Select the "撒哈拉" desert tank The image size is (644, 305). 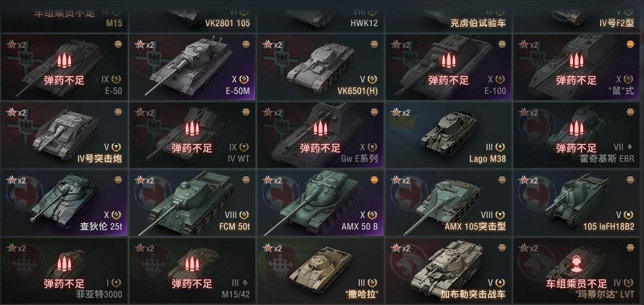[320, 269]
